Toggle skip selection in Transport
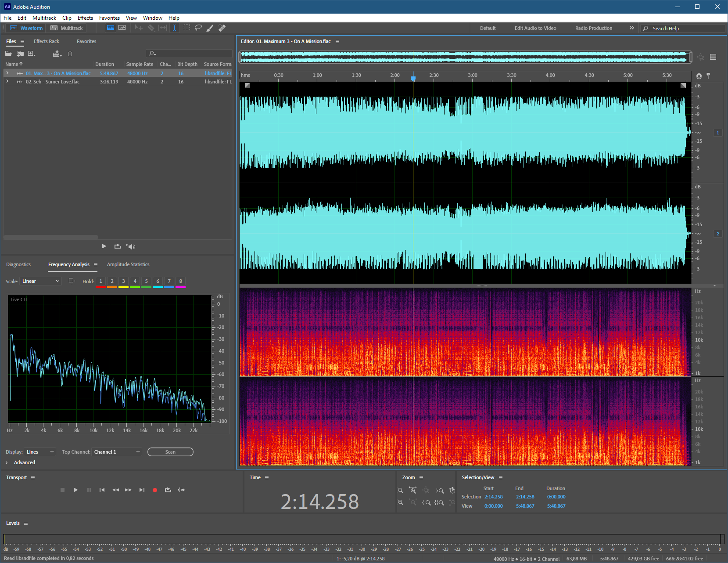 (181, 490)
